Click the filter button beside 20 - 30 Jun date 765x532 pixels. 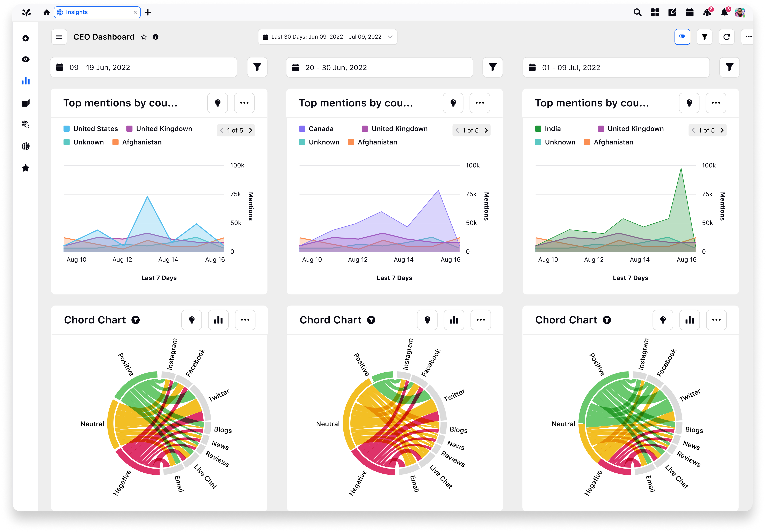[x=493, y=67]
